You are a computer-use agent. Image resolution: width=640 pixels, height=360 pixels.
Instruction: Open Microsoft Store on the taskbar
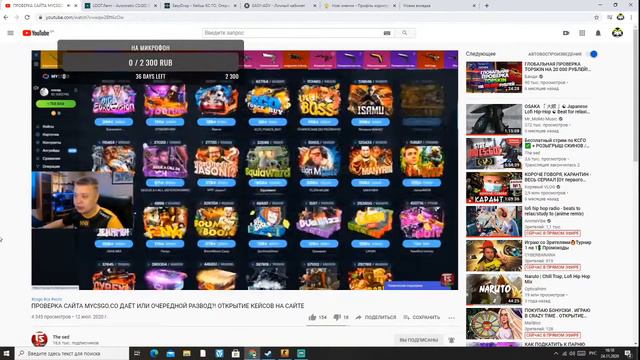(x=236, y=353)
